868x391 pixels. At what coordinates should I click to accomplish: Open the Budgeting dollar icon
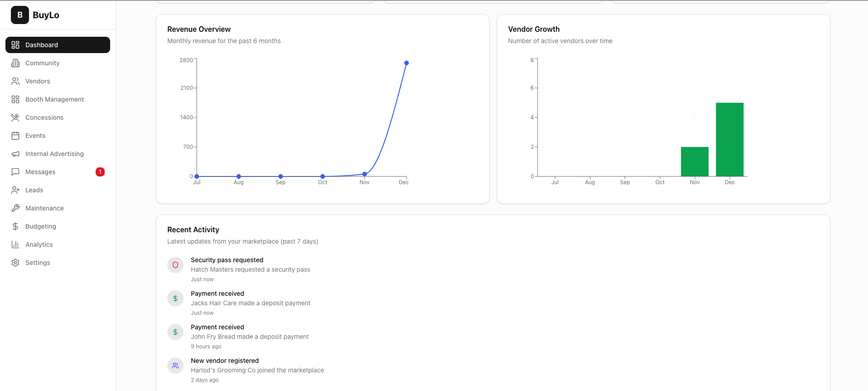pos(15,226)
